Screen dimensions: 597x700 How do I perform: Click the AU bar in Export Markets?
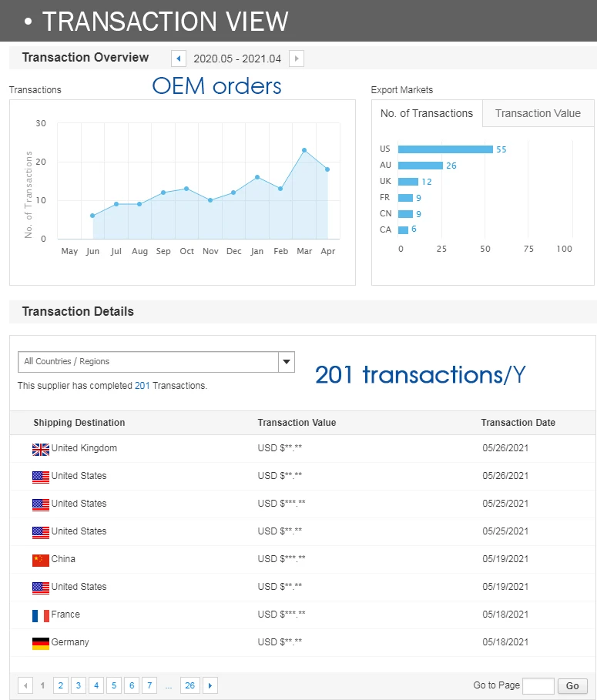pyautogui.click(x=421, y=166)
